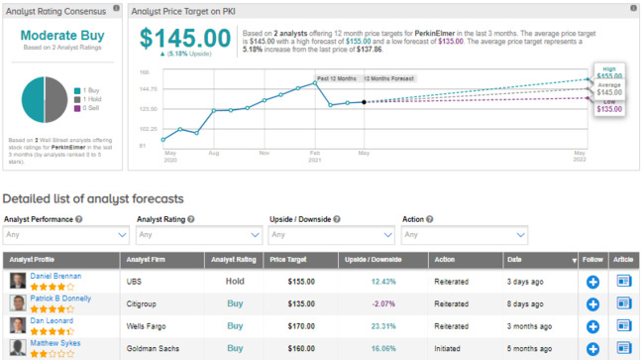Image resolution: width=644 pixels, height=360 pixels.
Task: Click help icon beside Upside / Downside
Action: (x=337, y=219)
